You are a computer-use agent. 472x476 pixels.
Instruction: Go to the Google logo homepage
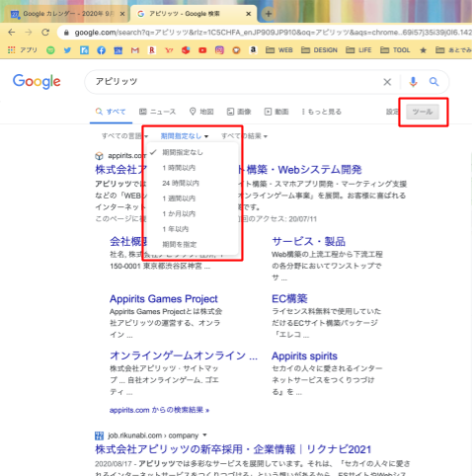point(37,82)
